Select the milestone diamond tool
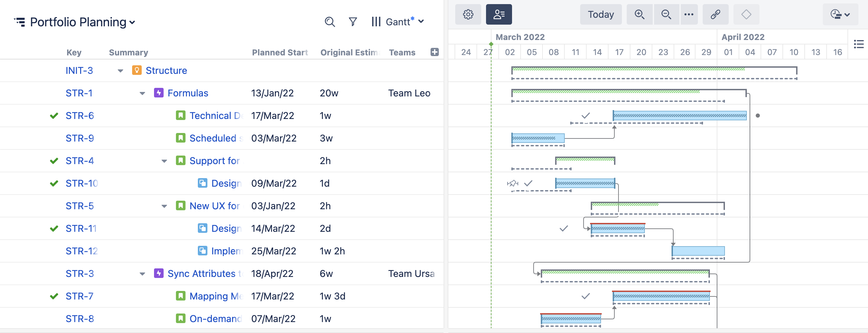Viewport: 868px width, 333px height. 746,14
